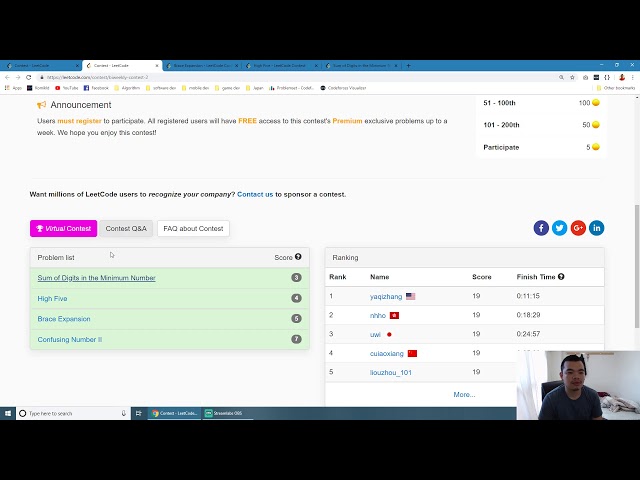This screenshot has width=640, height=480.
Task: Close the Brace Expansion tab
Action: tap(236, 65)
